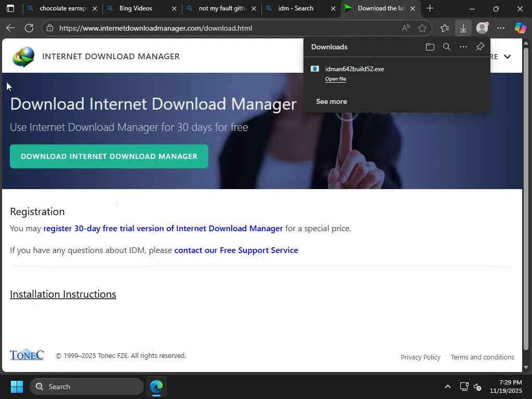Reload the page with refresh icon
This screenshot has width=532, height=399.
coord(29,28)
